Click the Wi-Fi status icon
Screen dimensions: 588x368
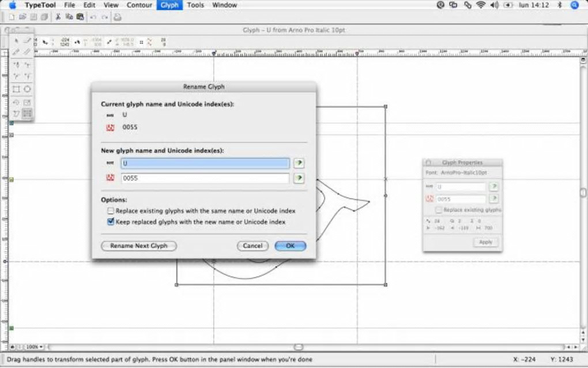click(x=480, y=5)
